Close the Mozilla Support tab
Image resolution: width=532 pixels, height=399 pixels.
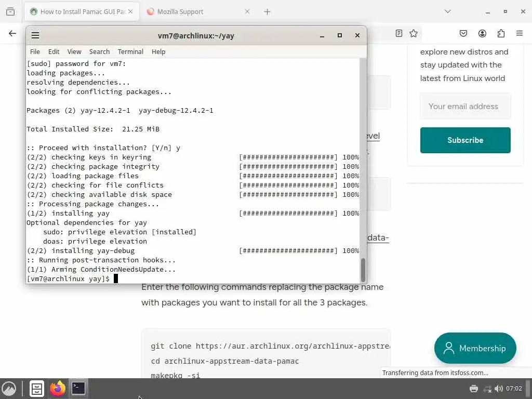pos(247,11)
